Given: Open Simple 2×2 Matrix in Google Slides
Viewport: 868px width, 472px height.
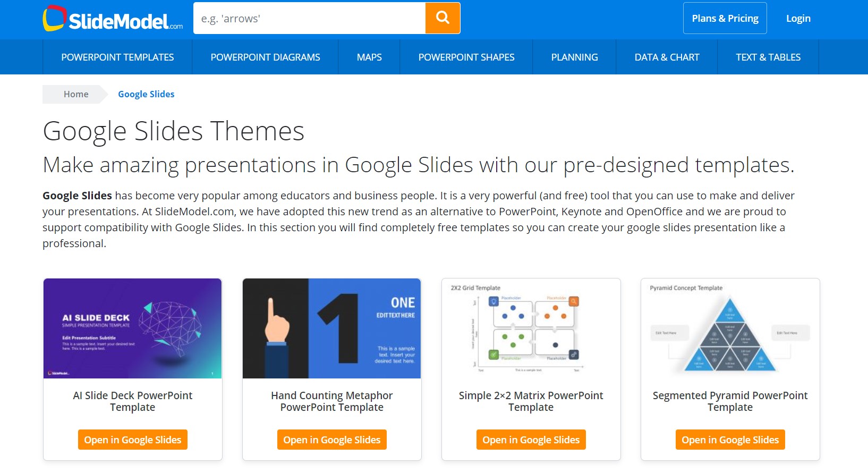Looking at the screenshot, I should click(531, 440).
